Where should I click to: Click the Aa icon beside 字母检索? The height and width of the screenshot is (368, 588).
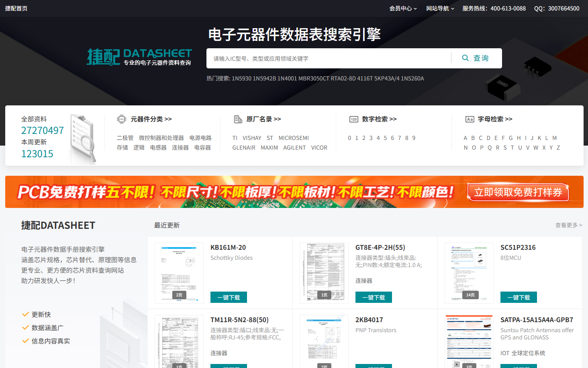[x=470, y=119]
